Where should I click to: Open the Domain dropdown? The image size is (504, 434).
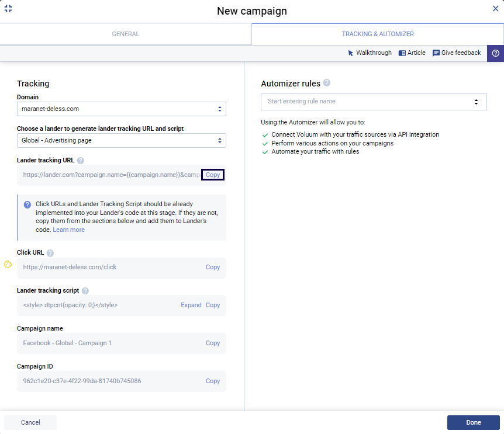(122, 109)
